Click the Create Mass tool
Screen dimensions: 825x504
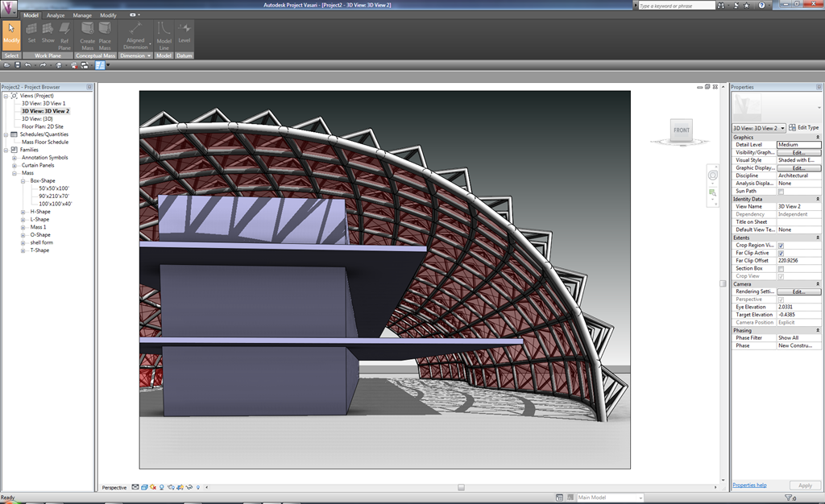coord(87,35)
